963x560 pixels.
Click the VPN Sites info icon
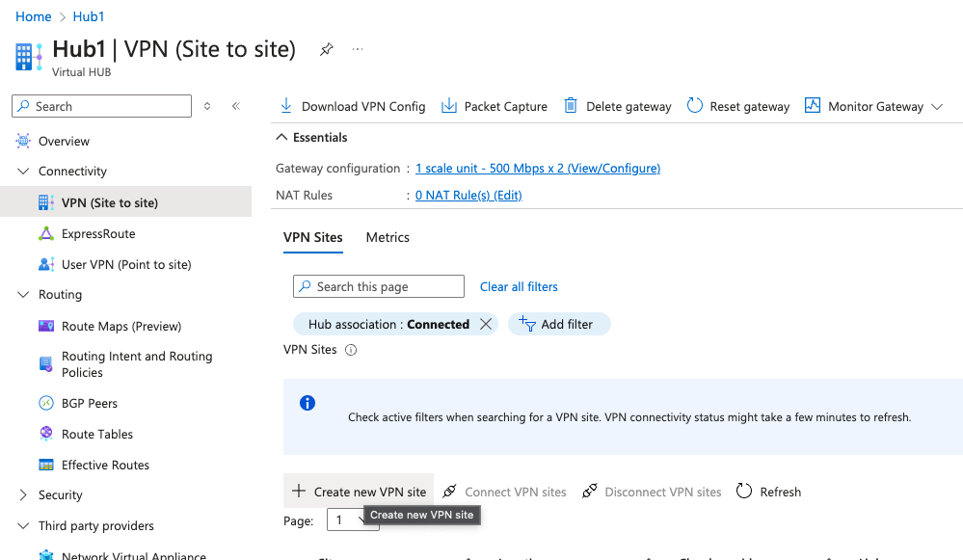point(351,350)
